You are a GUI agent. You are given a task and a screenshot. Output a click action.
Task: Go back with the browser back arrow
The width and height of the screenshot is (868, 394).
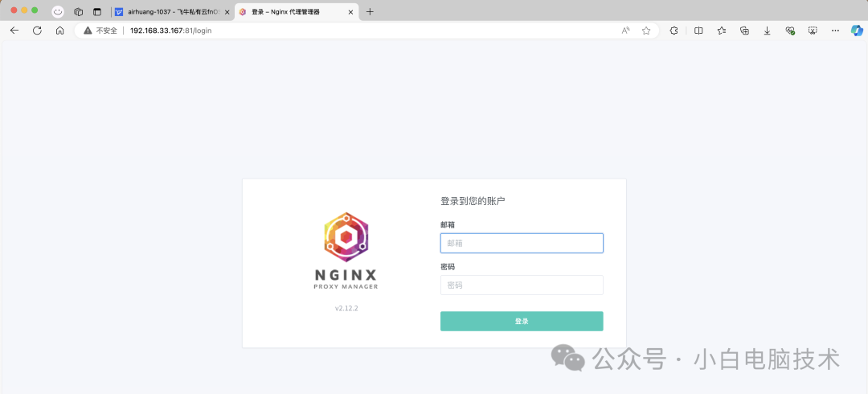click(x=14, y=31)
